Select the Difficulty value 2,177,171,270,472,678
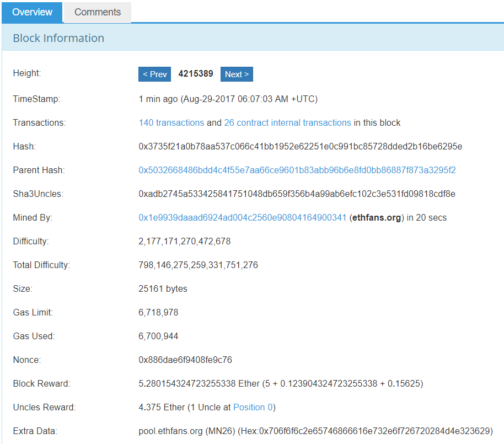Screen dimensions: 504x444 (185, 242)
